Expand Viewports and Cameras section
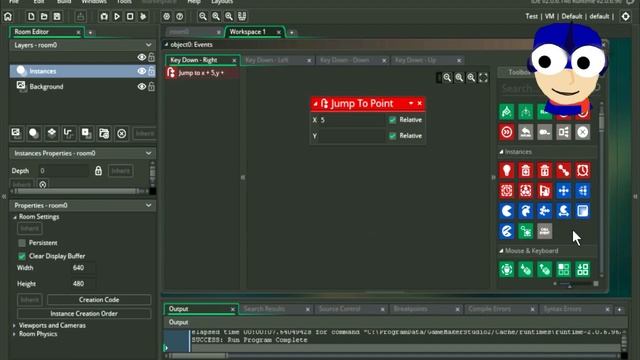 click(14, 326)
